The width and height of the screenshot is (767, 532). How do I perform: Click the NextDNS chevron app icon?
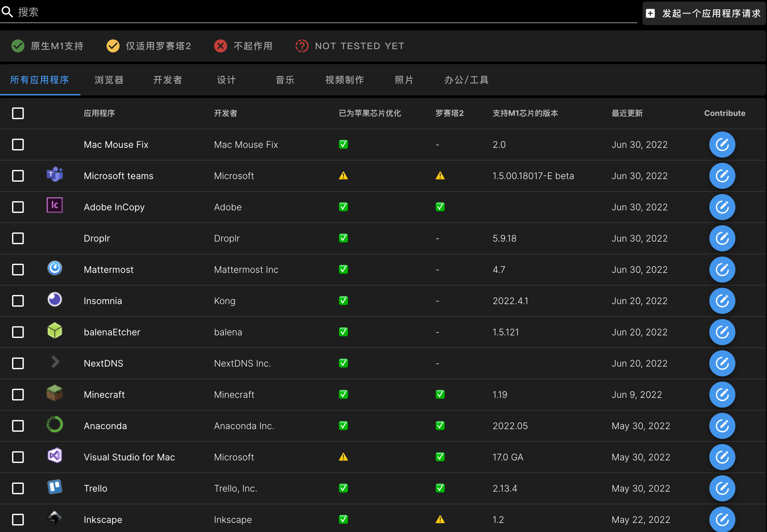(55, 362)
